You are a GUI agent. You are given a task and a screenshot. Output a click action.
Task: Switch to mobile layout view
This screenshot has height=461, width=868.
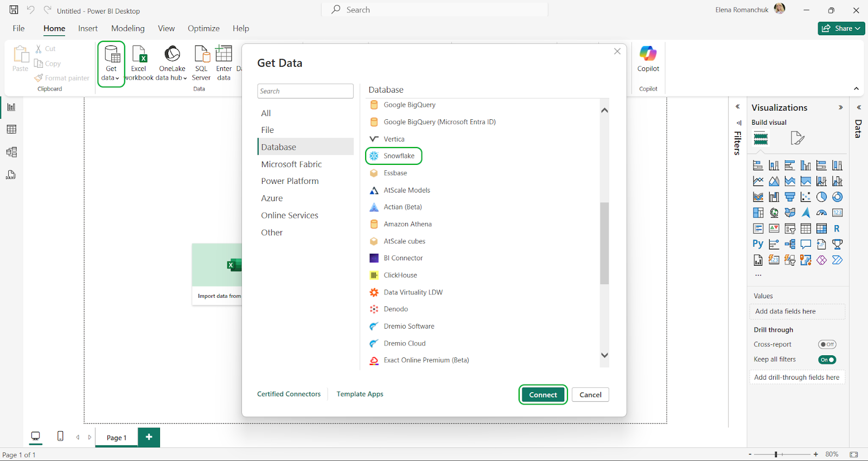60,437
